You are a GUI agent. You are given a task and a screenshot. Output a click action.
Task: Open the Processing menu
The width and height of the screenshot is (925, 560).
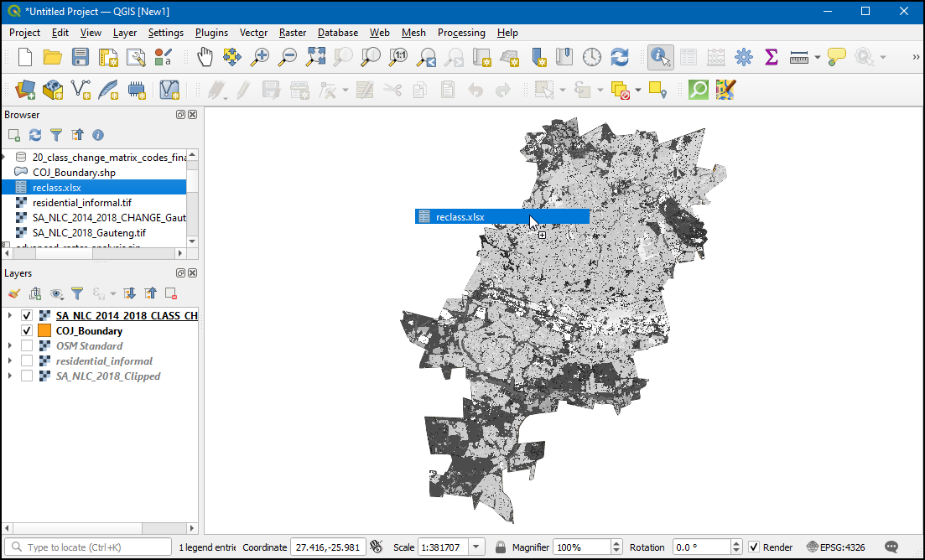(x=461, y=33)
